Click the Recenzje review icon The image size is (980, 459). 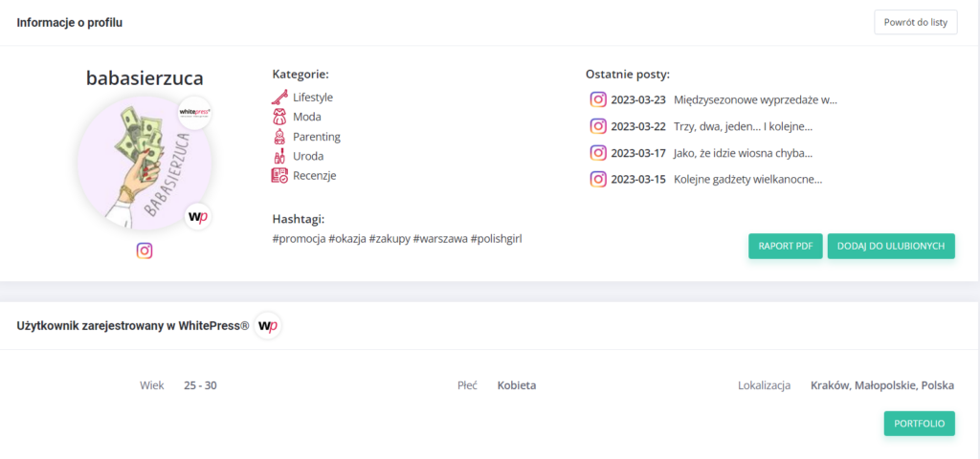279,176
